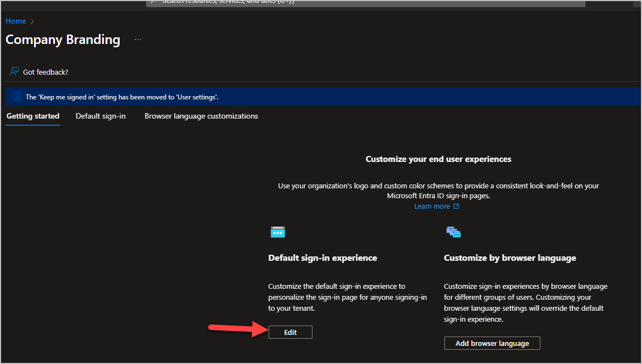Screen dimensions: 642x364
Task: Follow the Learn more link
Action: click(x=432, y=206)
